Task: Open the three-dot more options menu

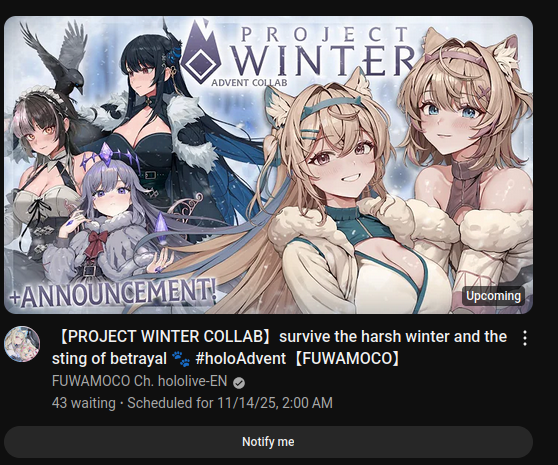Action: (525, 338)
